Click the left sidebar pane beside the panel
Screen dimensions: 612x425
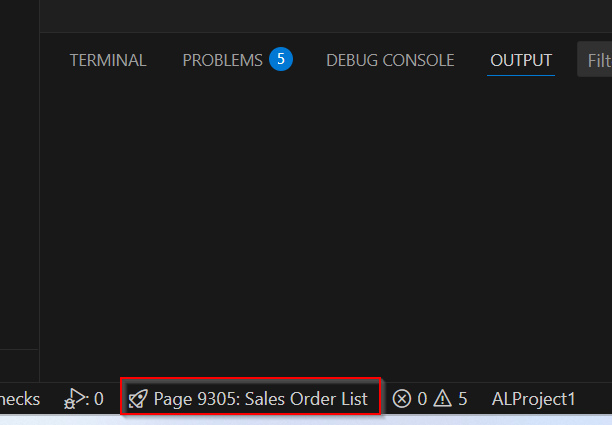(x=18, y=200)
